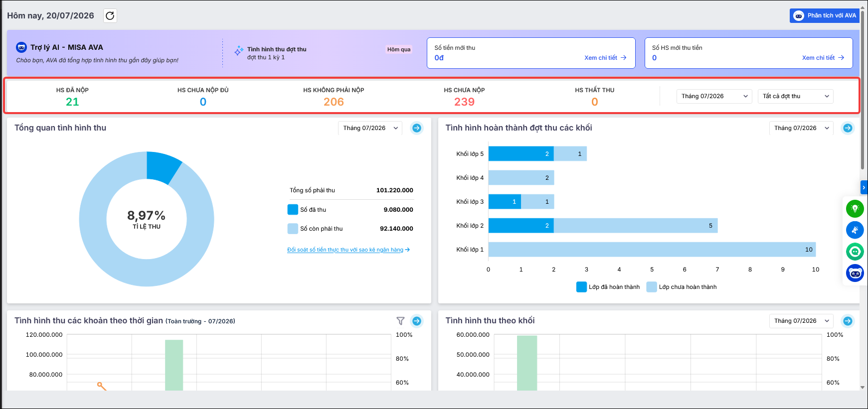The height and width of the screenshot is (409, 868).
Task: Open arrow icon in Tình hình thu theo khối
Action: click(848, 321)
